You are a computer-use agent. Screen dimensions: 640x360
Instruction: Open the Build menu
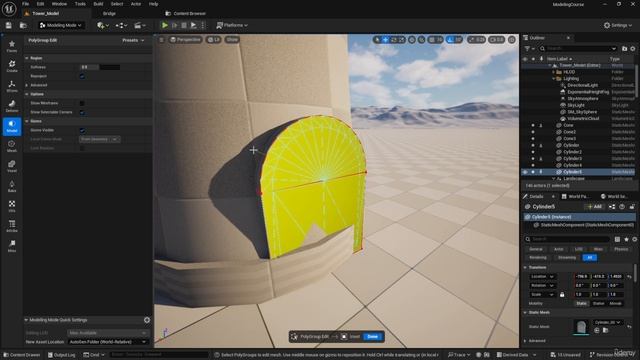(98, 4)
